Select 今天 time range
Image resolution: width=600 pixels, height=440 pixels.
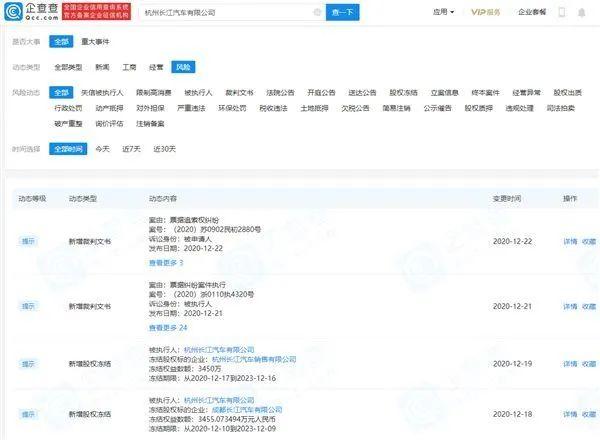pyautogui.click(x=102, y=149)
